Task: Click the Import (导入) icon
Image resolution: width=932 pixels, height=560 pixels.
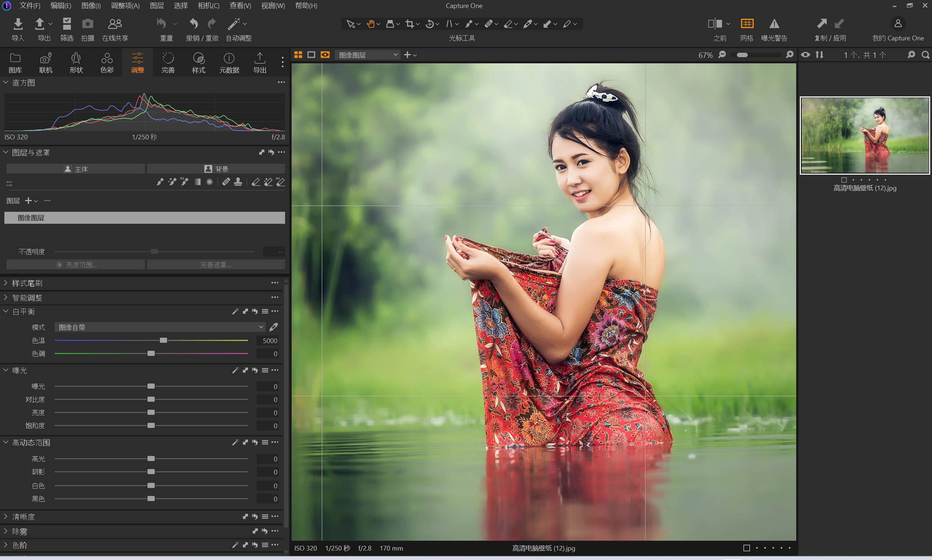Action: pos(18,24)
